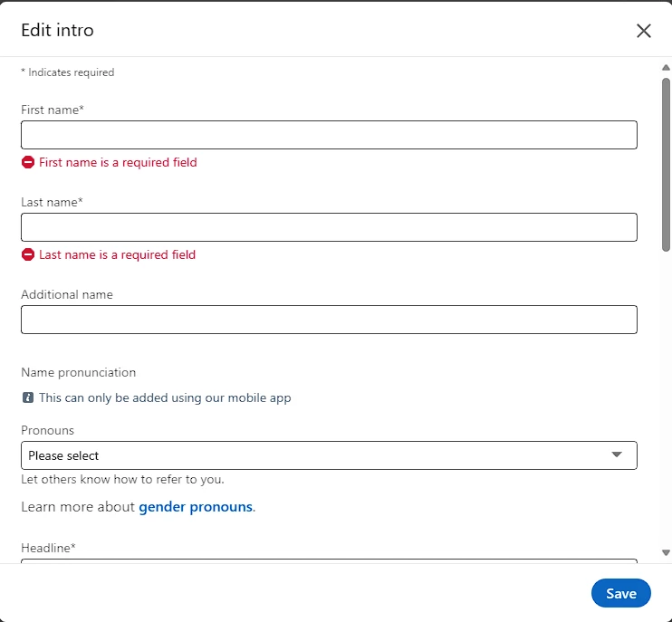Click the First name error icon
Image resolution: width=672 pixels, height=622 pixels.
[x=28, y=163]
